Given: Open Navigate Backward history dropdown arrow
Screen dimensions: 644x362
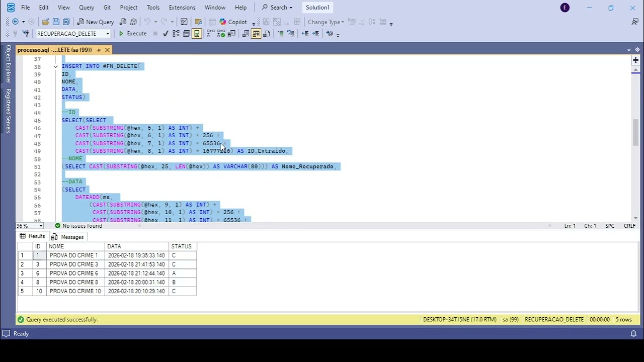Looking at the screenshot, I should pyautogui.click(x=23, y=22).
